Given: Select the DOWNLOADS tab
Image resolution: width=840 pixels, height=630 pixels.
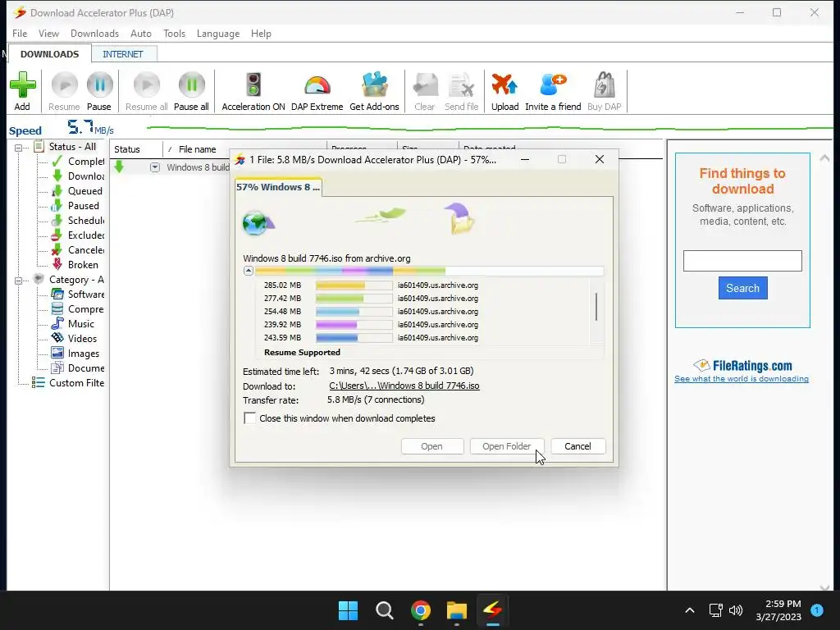Looking at the screenshot, I should pos(49,54).
